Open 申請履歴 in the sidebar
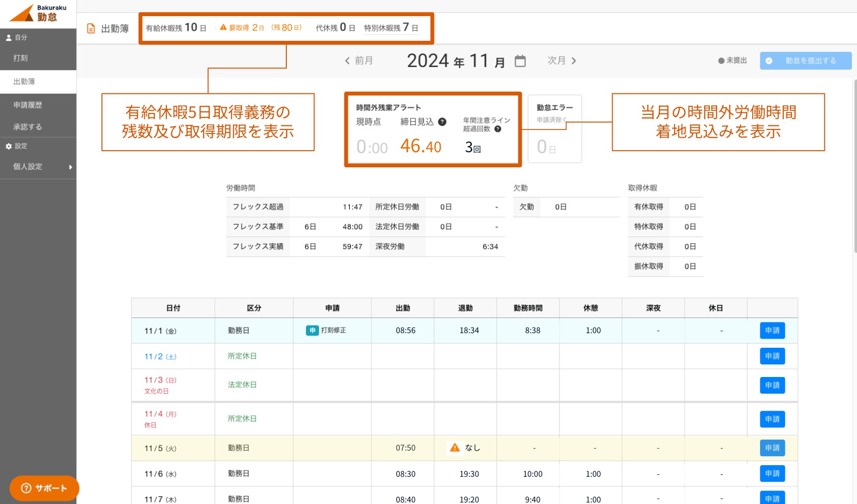Viewport: 857px width, 504px height. pyautogui.click(x=28, y=105)
